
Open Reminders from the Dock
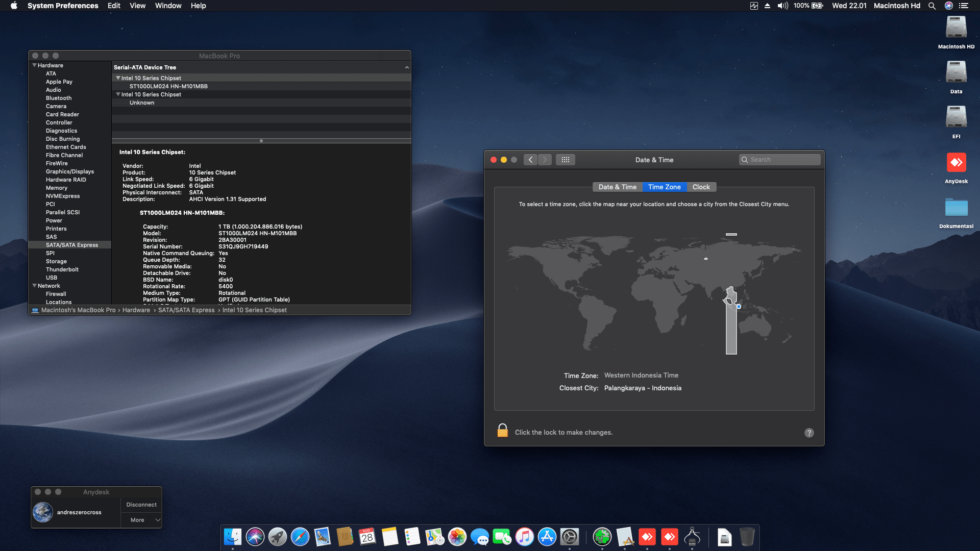pyautogui.click(x=412, y=537)
